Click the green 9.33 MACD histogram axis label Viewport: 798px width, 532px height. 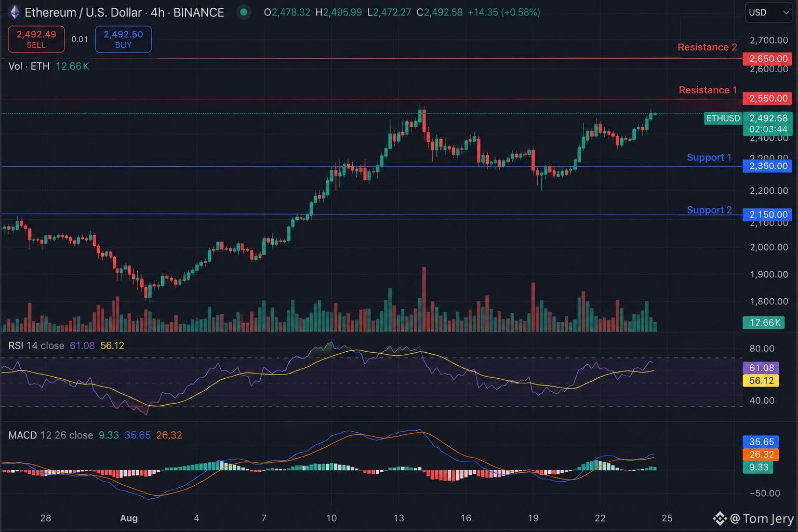(759, 467)
